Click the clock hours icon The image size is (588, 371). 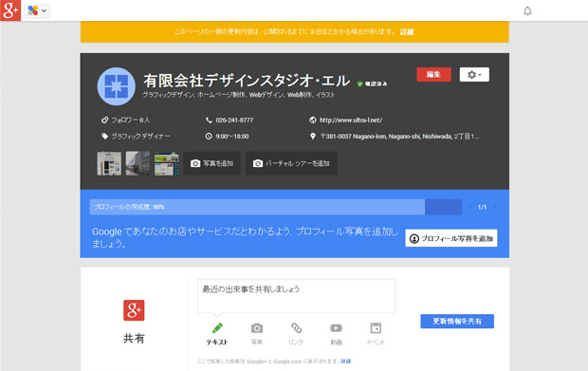click(x=209, y=137)
